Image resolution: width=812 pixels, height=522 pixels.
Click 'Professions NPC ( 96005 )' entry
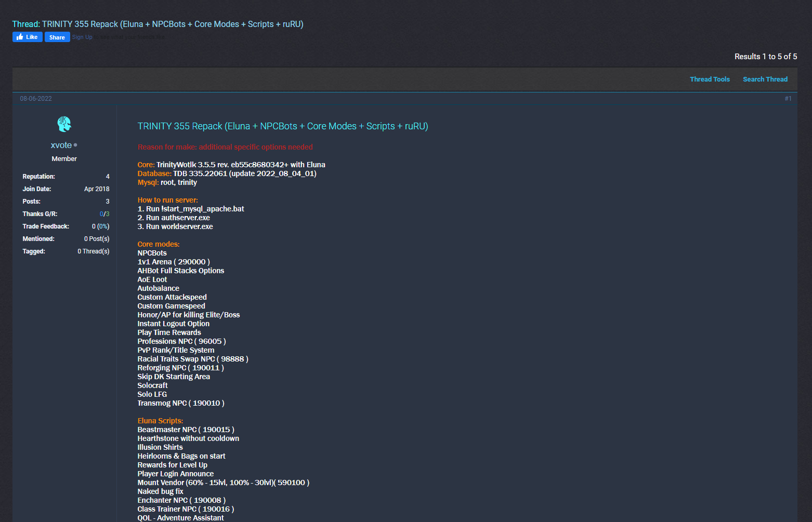pos(181,341)
